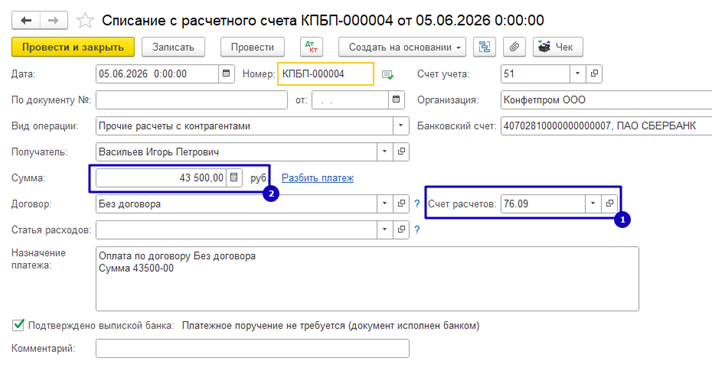
Task: Add document to favorites with star icon
Action: [85, 21]
